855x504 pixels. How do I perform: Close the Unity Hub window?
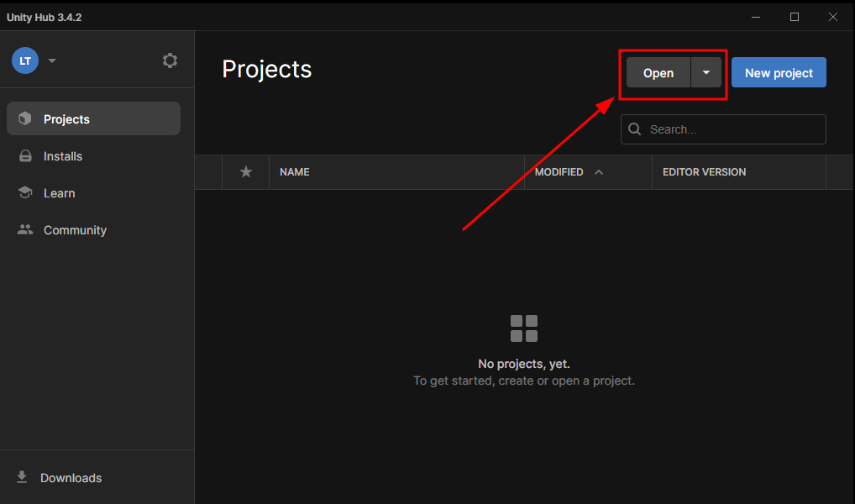pyautogui.click(x=833, y=17)
